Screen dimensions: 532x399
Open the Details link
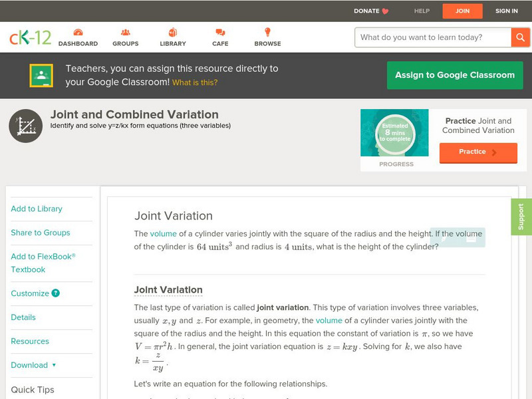(x=23, y=317)
